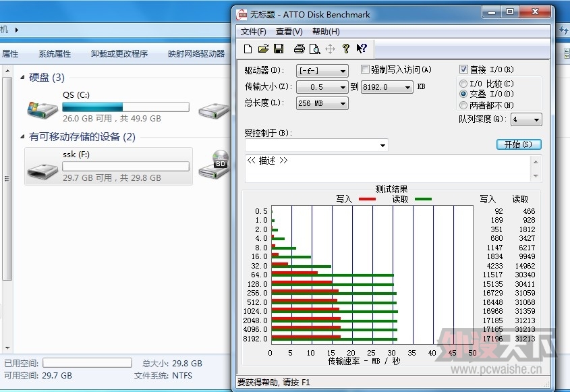
Task: Open the transfer size start 0.5 dropdown
Action: point(322,87)
